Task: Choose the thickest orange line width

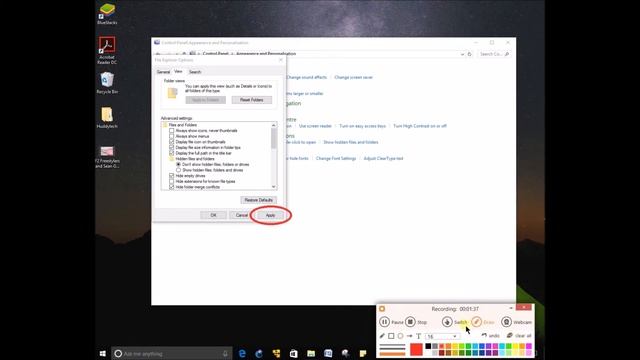Action: [392, 354]
